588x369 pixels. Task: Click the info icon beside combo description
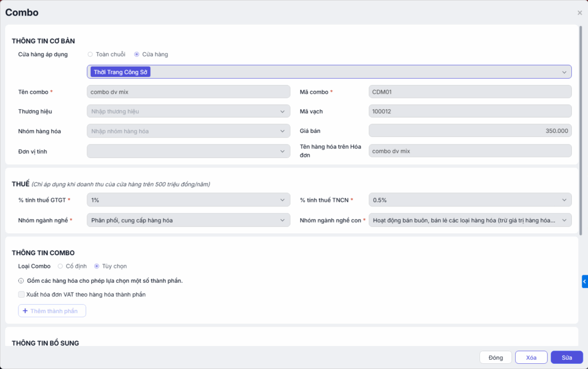coord(21,281)
